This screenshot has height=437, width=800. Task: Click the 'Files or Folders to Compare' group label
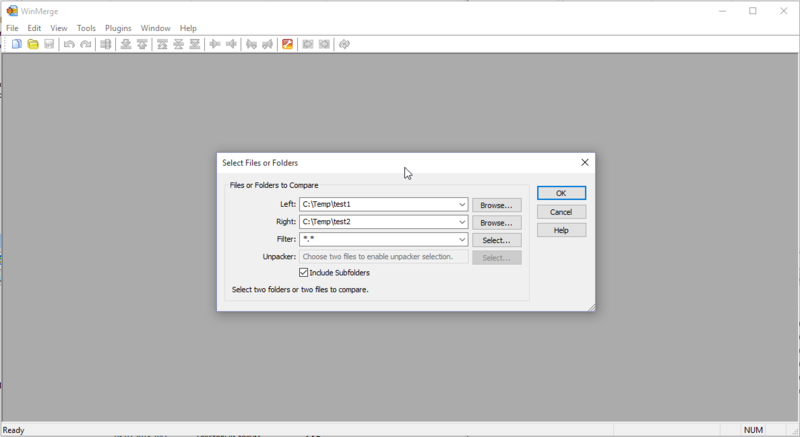[274, 185]
